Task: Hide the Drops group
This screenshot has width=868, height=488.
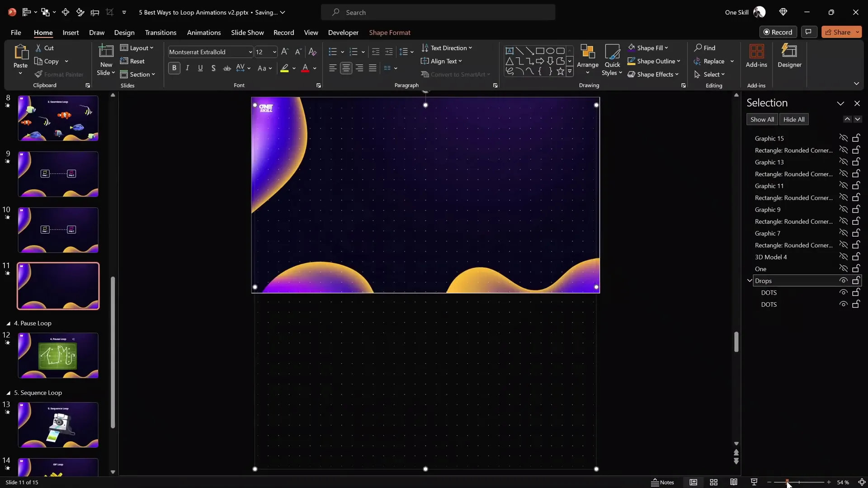Action: [x=843, y=281]
